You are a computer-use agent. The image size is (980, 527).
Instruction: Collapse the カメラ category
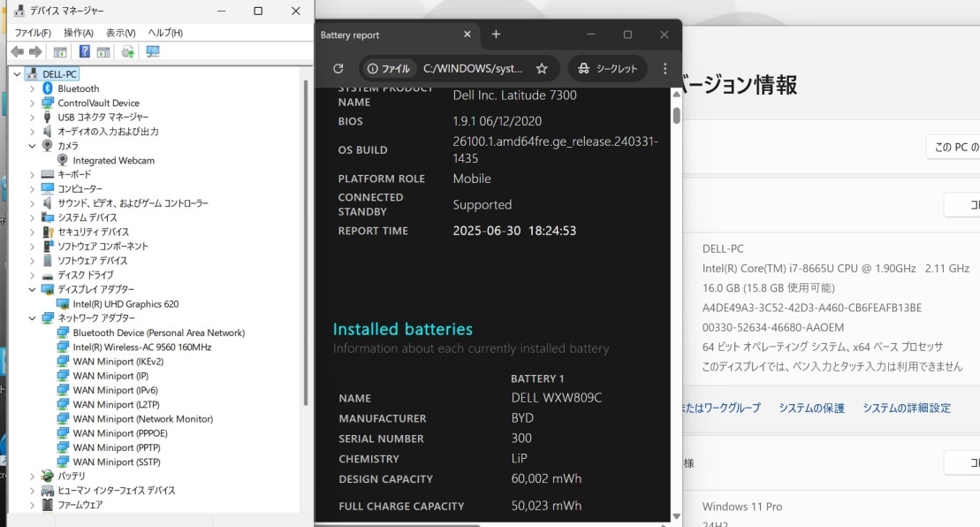tap(33, 146)
